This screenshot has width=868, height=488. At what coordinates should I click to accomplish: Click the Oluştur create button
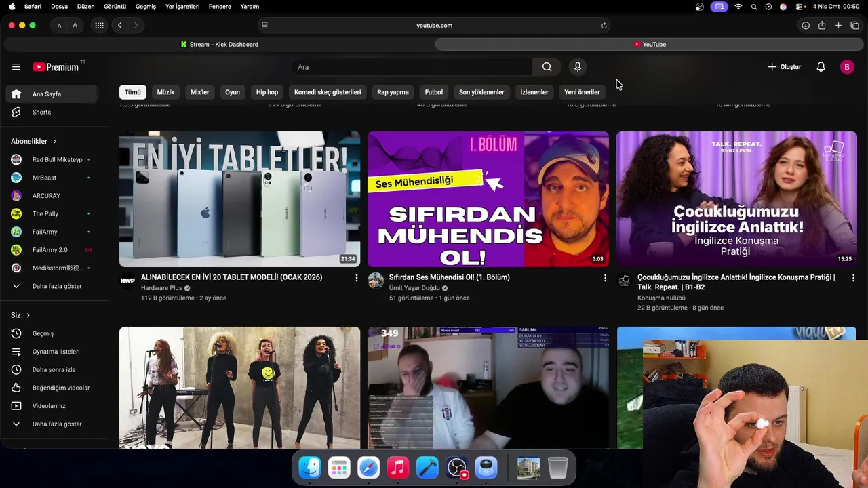pos(785,67)
